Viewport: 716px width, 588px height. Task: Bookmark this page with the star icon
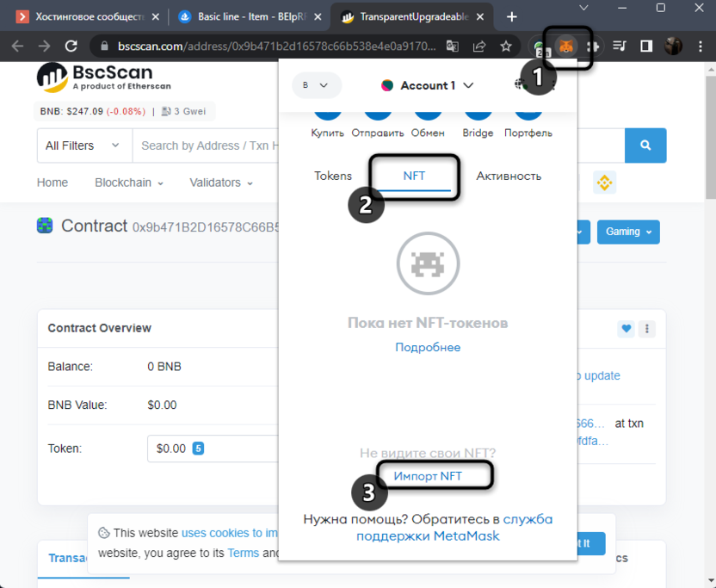click(505, 46)
